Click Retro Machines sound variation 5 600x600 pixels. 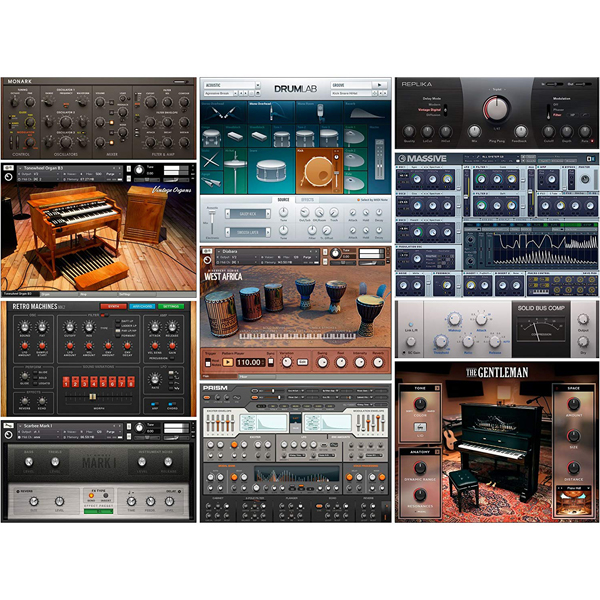pos(103,382)
